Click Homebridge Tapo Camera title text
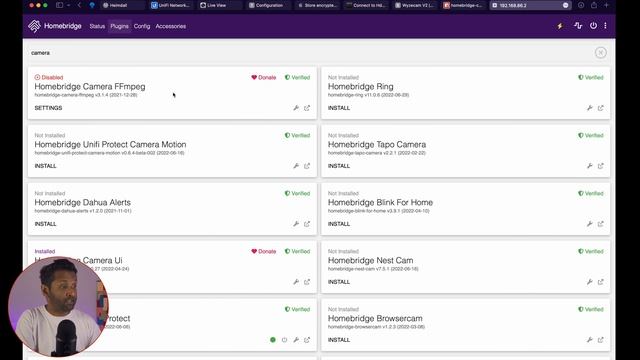Viewport: 640px width, 360px height. click(377, 144)
